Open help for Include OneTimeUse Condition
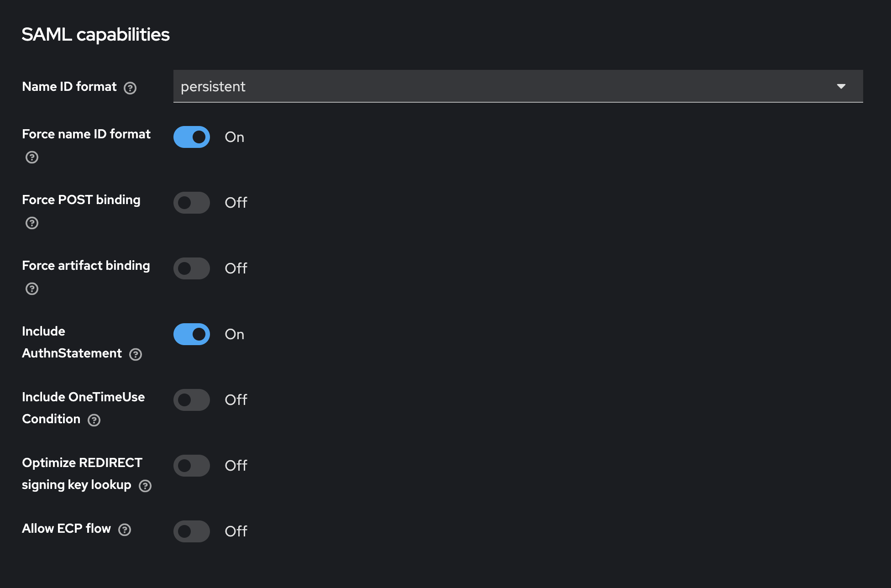Viewport: 891px width, 588px height. click(x=94, y=420)
